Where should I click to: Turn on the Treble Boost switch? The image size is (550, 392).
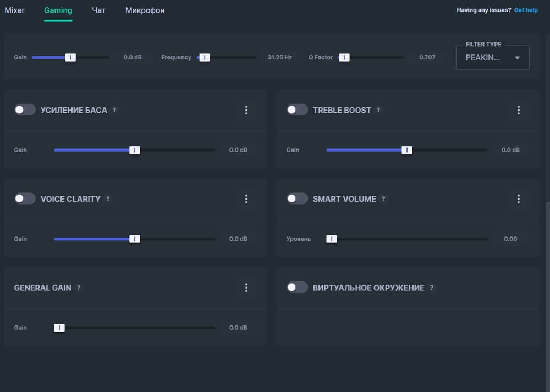(x=297, y=110)
